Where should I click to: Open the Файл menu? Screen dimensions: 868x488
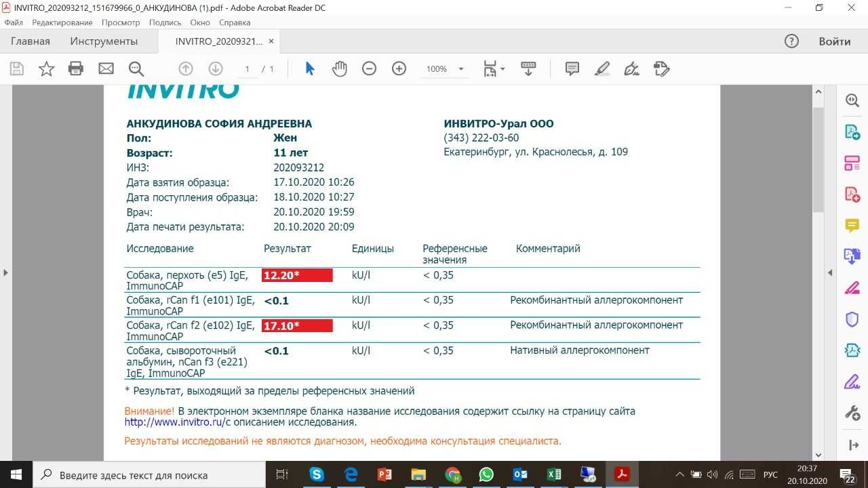(x=14, y=22)
